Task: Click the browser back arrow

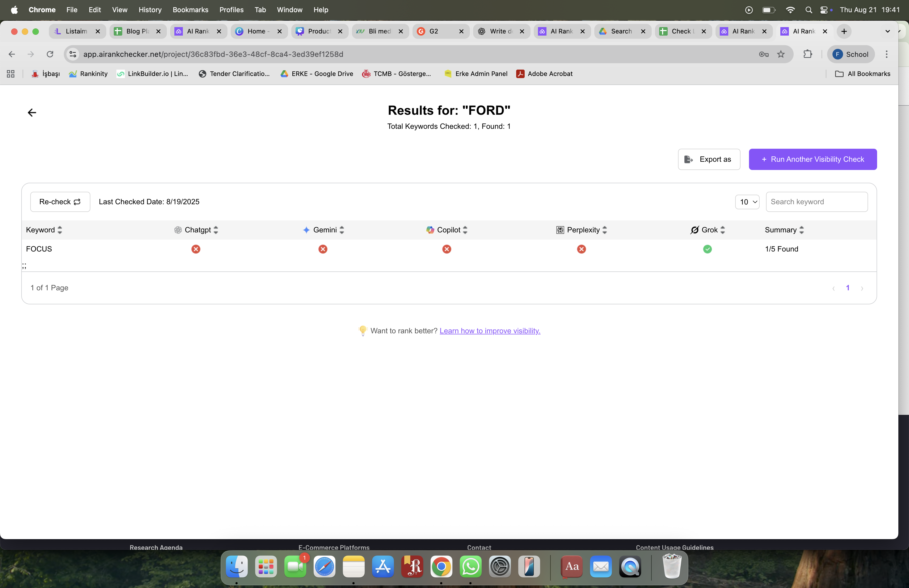Action: pyautogui.click(x=12, y=54)
